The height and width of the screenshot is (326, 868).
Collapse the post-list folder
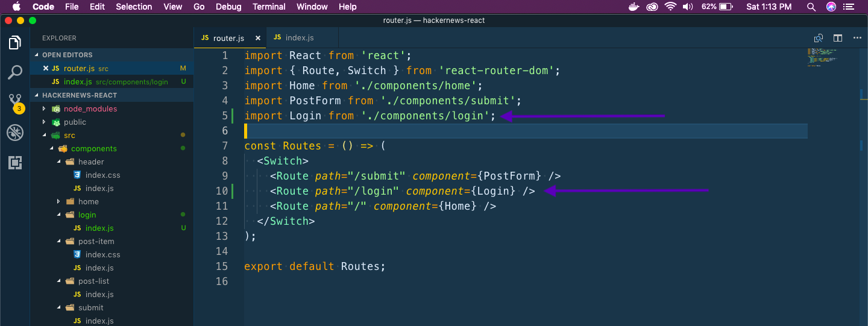pos(58,281)
